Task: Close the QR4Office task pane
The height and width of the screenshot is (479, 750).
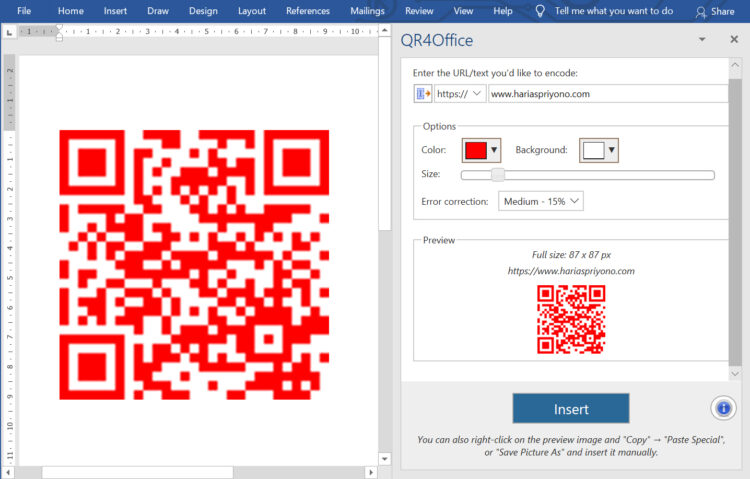Action: pyautogui.click(x=734, y=39)
